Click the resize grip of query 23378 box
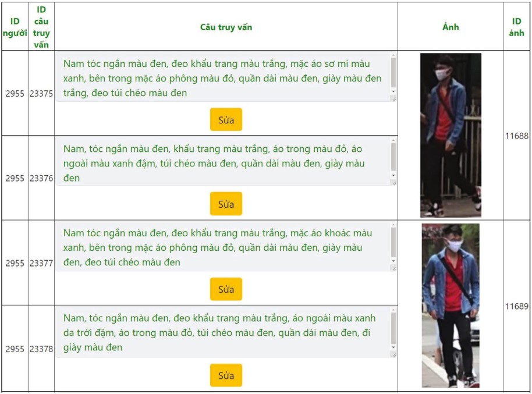The height and width of the screenshot is (394, 532). (393, 354)
